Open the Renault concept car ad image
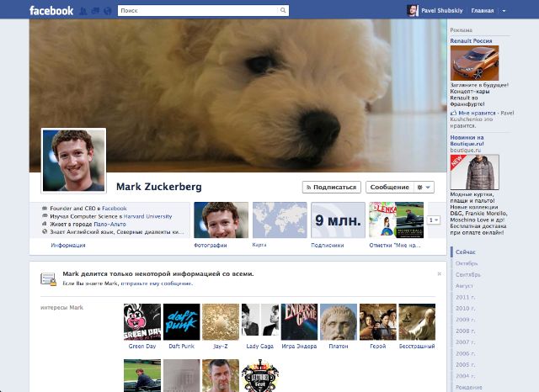The height and width of the screenshot is (392, 539). point(474,63)
